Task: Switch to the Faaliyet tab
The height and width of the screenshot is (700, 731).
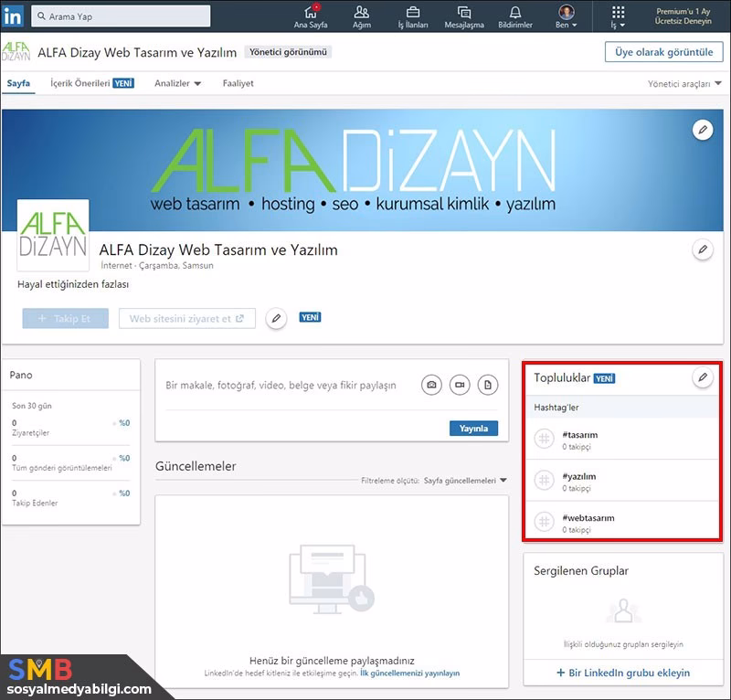Action: [x=238, y=83]
